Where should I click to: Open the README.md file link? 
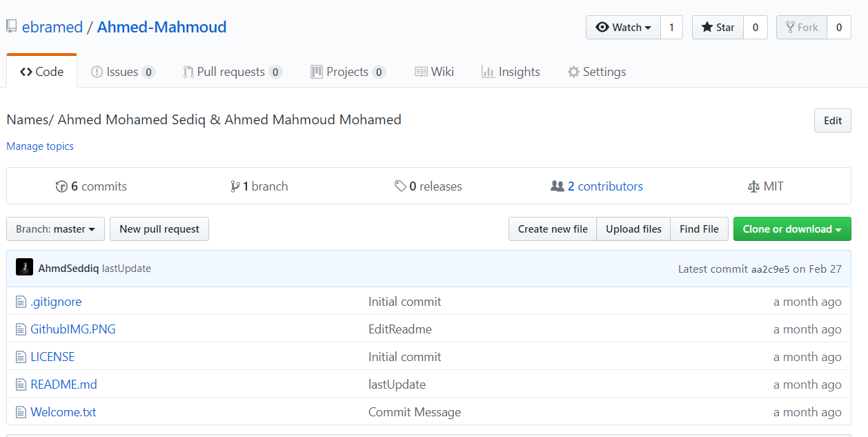pyautogui.click(x=63, y=384)
